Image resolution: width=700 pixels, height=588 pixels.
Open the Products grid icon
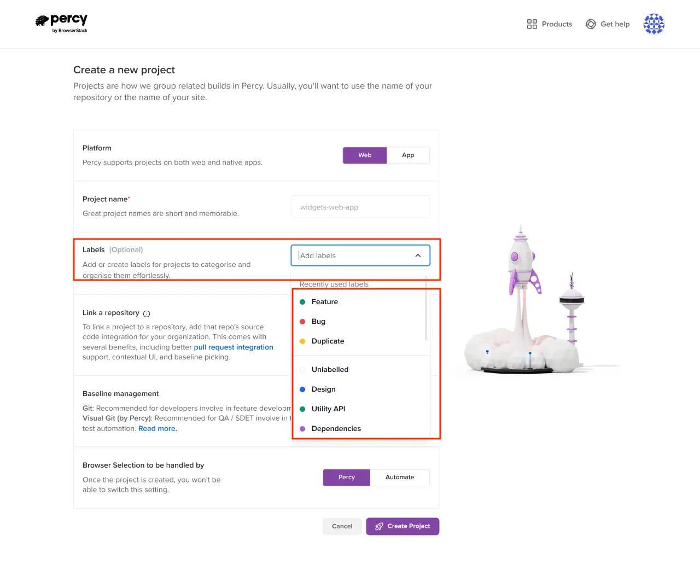click(532, 24)
